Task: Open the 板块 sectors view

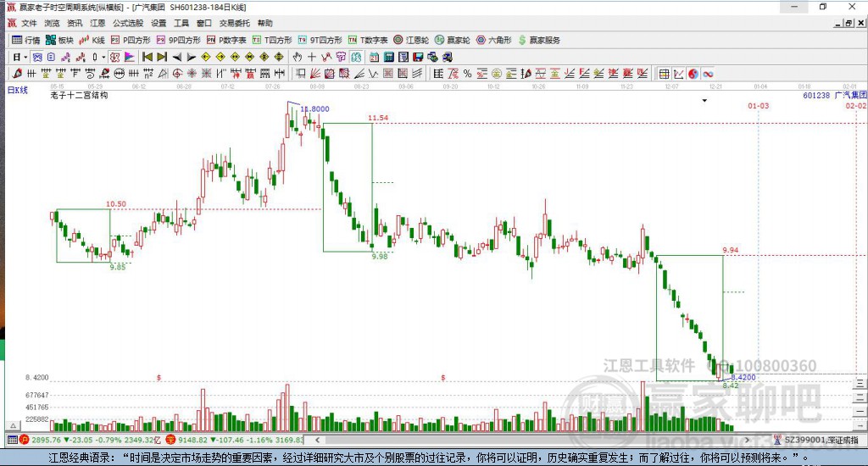Action: (x=60, y=40)
